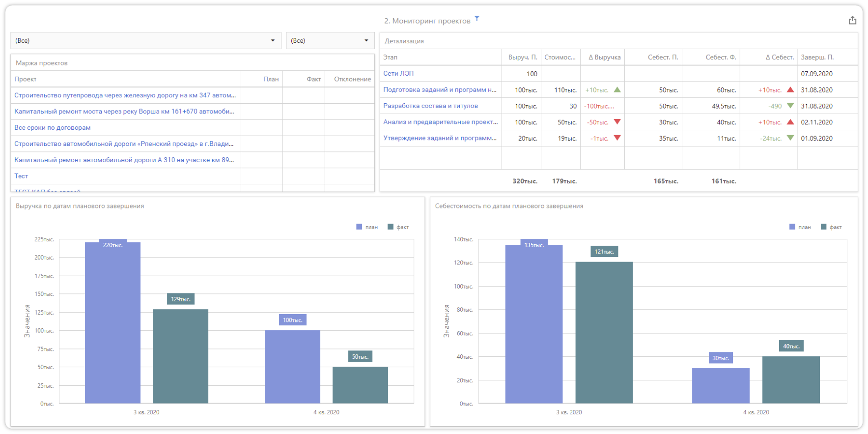The image size is (868, 434).
Task: Click green up triangle in Подготовка заданий row
Action: click(617, 90)
